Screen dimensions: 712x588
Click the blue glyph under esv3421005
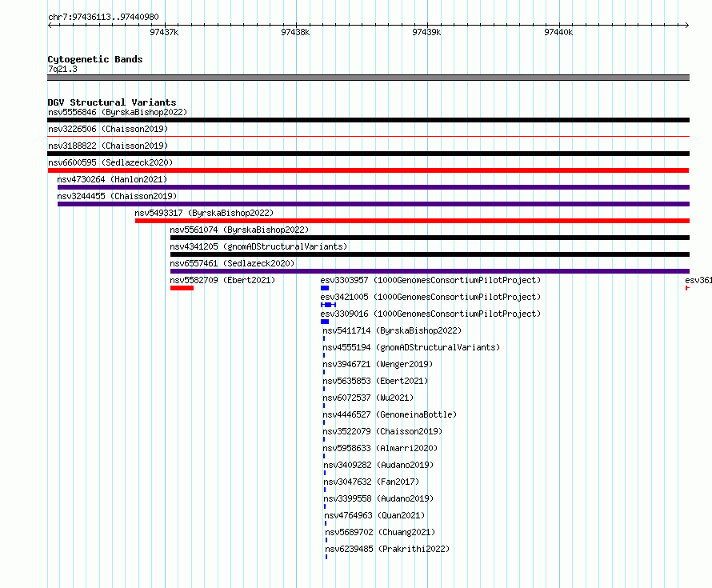[328, 305]
